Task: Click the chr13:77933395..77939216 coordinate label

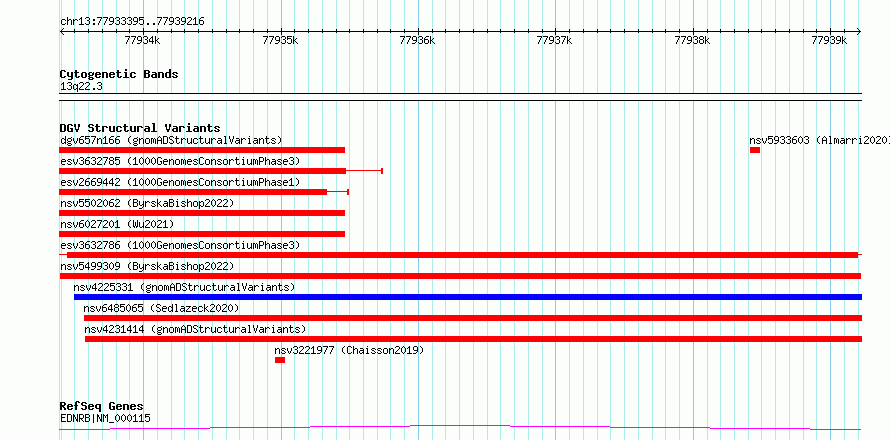Action: coord(132,22)
